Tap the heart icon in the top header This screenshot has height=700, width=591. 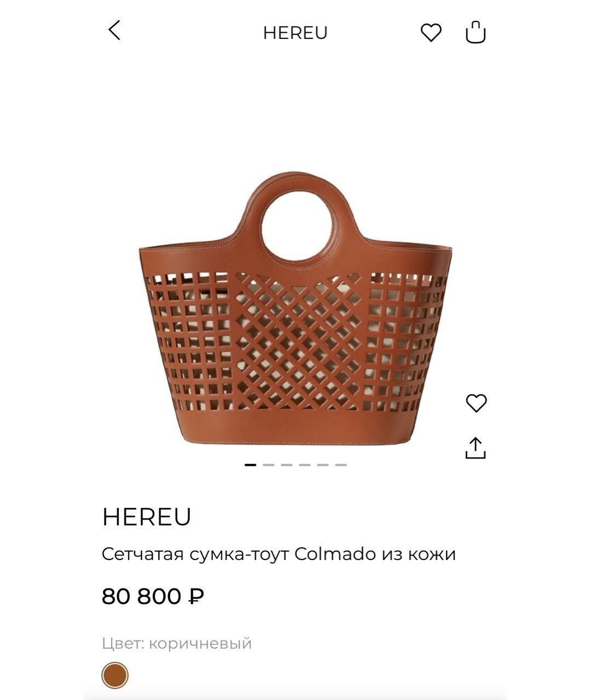[431, 33]
